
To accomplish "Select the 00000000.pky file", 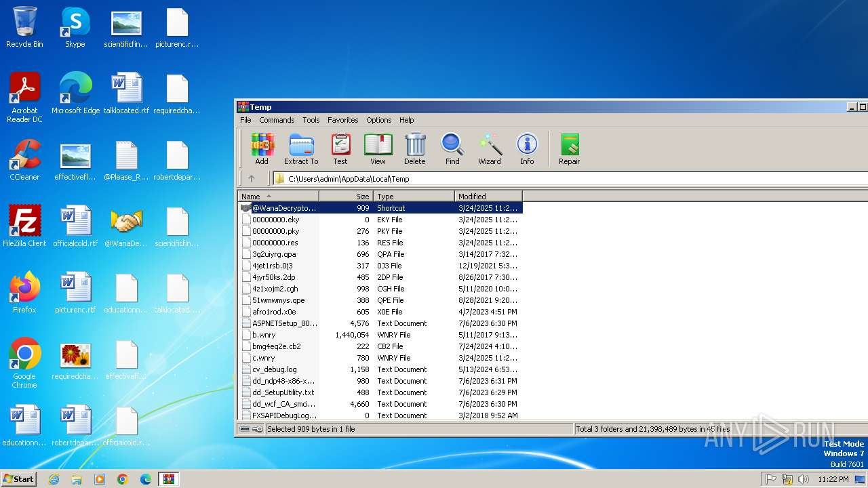I will click(380, 231).
